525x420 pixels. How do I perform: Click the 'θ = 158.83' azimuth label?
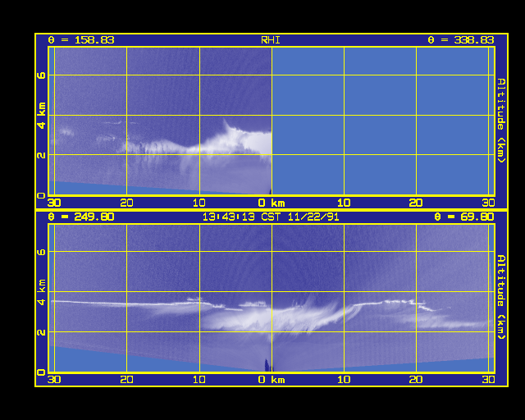coord(81,40)
